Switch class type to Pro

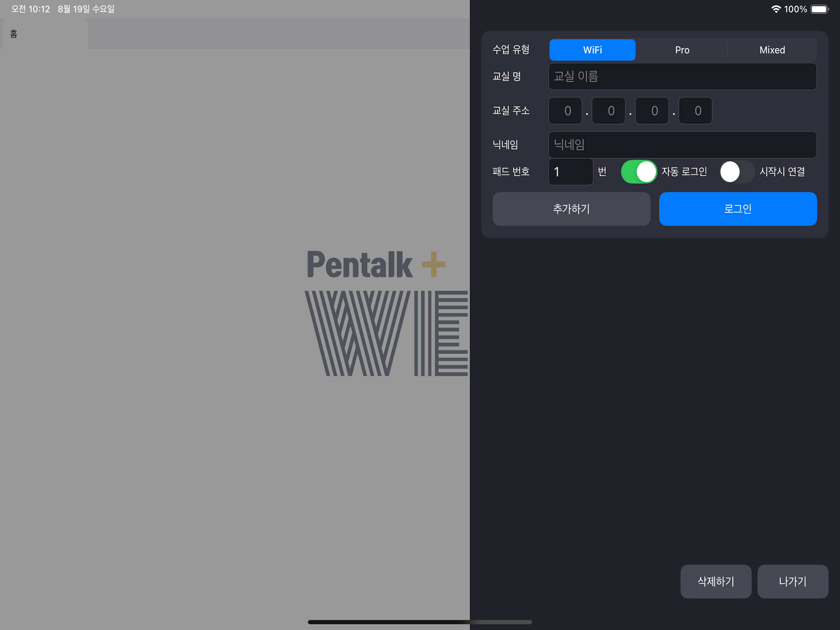[x=682, y=50]
